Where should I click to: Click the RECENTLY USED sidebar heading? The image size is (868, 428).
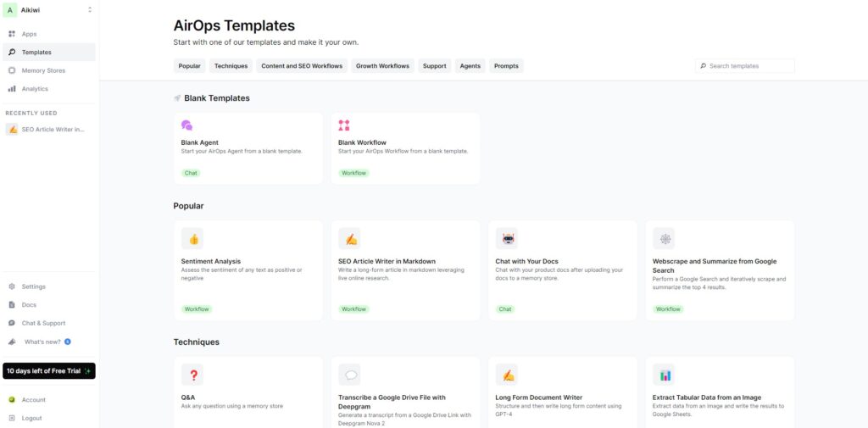31,113
